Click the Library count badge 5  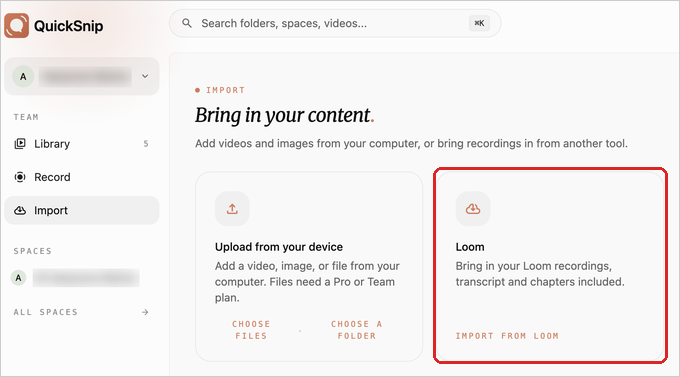[x=146, y=144]
